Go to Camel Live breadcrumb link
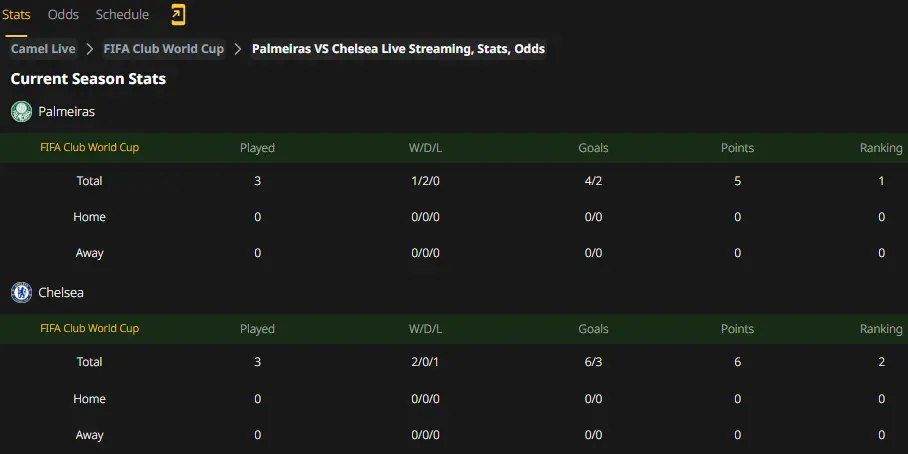Image resolution: width=908 pixels, height=454 pixels. 43,49
